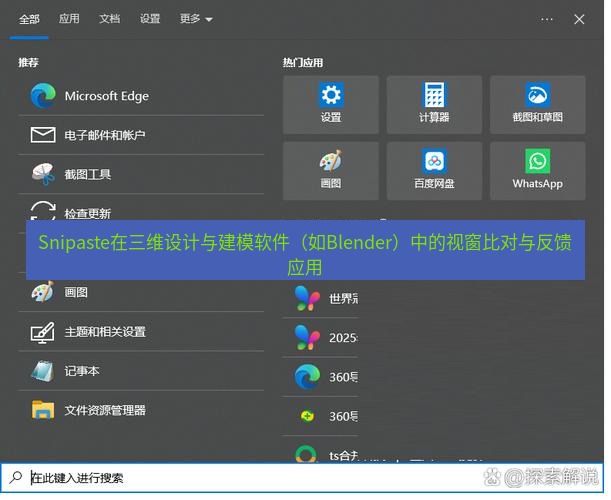This screenshot has height=500, width=611.
Task: Click the 截图工具 text label
Action: (x=88, y=174)
